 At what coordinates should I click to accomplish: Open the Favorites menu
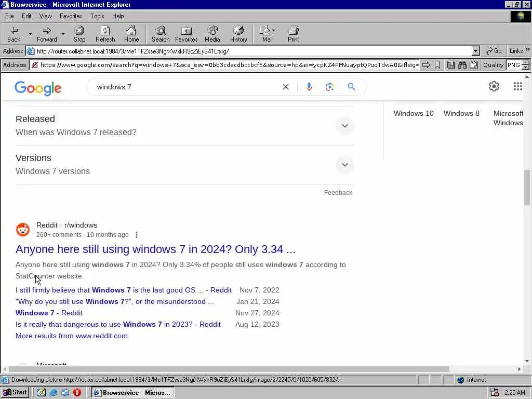click(x=71, y=16)
